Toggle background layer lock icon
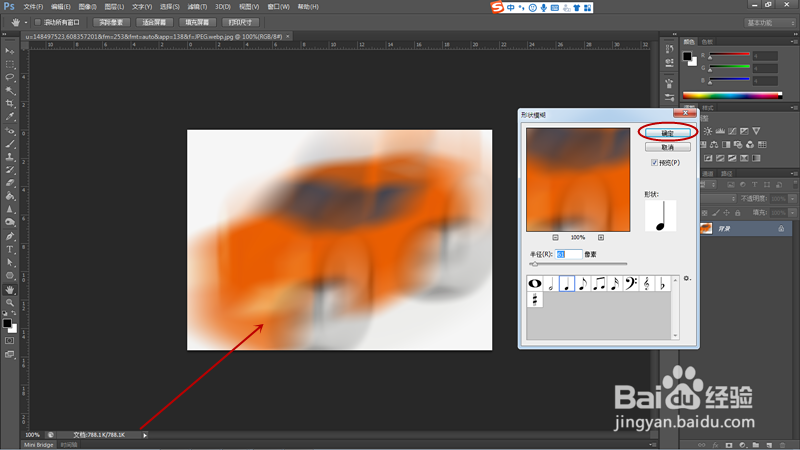 (781, 229)
